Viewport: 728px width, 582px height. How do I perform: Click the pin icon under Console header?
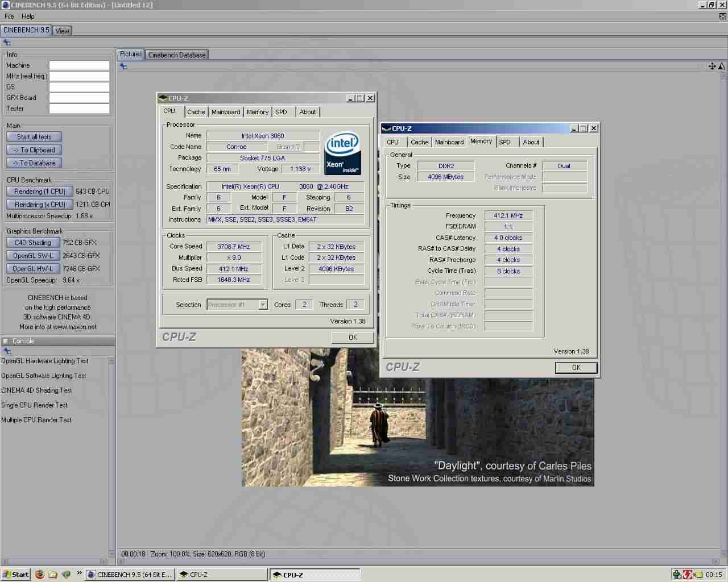(x=7, y=351)
